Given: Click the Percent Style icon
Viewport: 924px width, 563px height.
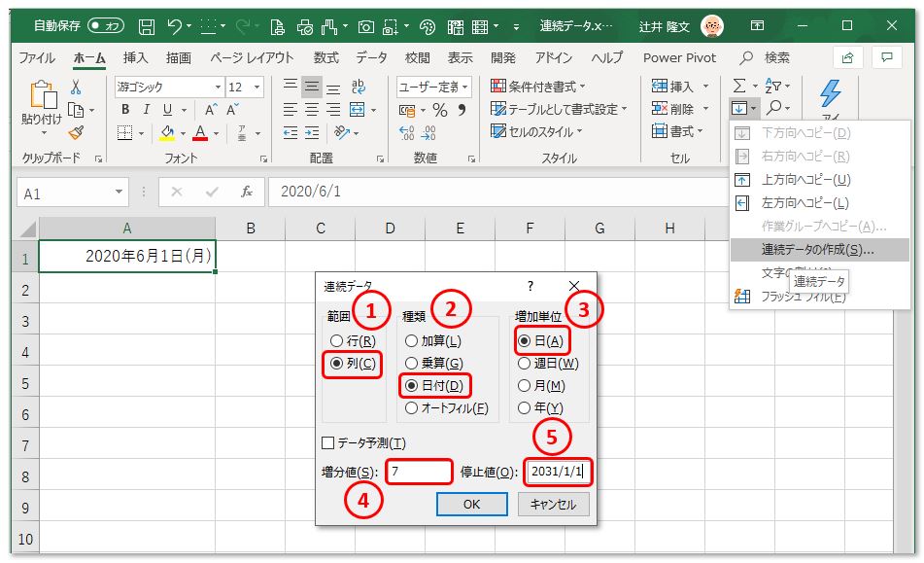Looking at the screenshot, I should (x=439, y=110).
